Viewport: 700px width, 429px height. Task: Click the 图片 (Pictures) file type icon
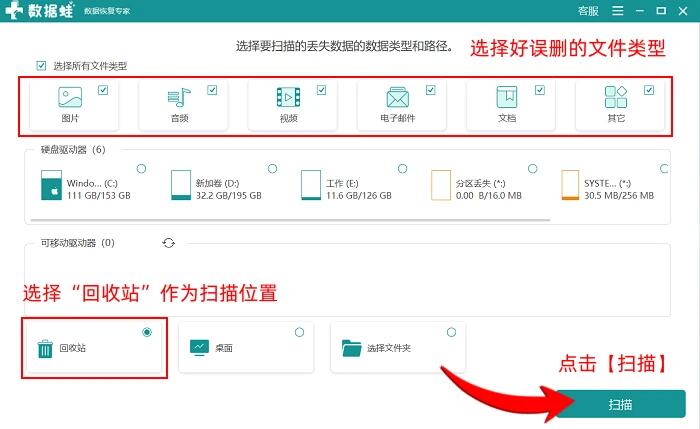(69, 98)
